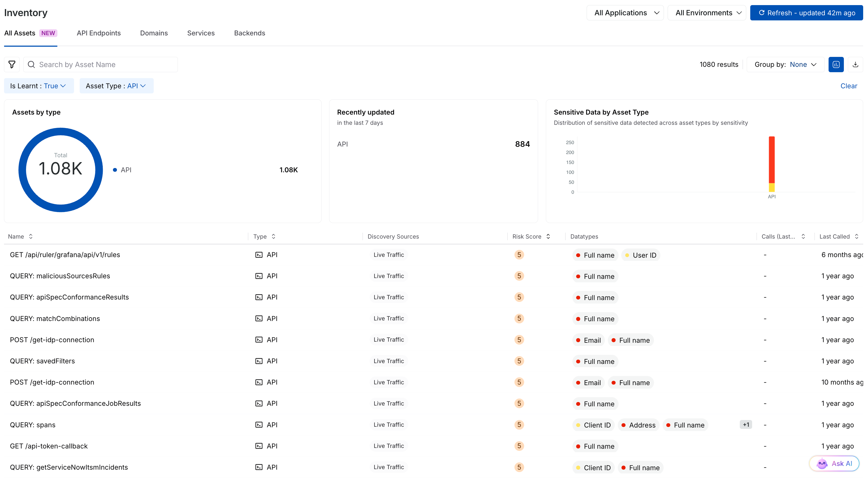Click QUERY: savedFilters row name
The width and height of the screenshot is (868, 482).
(42, 361)
